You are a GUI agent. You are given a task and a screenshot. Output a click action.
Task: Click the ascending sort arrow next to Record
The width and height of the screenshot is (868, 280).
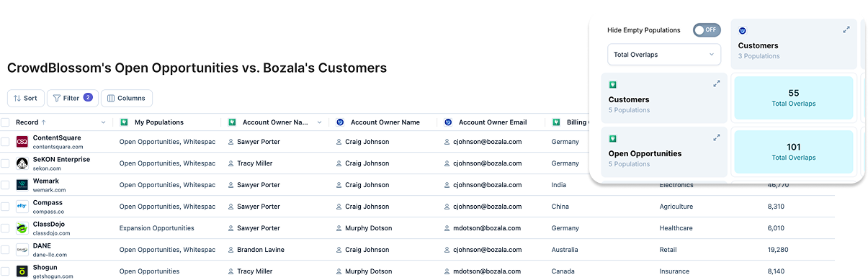click(x=43, y=122)
